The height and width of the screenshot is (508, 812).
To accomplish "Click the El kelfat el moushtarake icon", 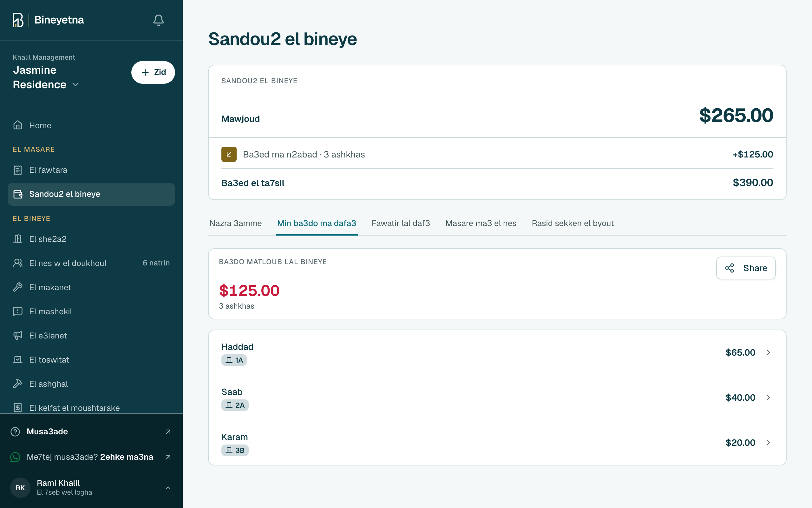I will (18, 408).
